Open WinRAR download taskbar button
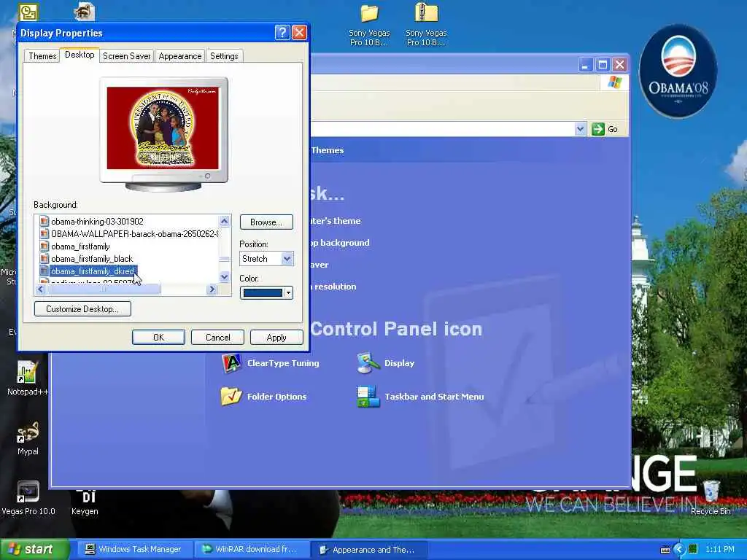The height and width of the screenshot is (560, 747). (x=251, y=550)
